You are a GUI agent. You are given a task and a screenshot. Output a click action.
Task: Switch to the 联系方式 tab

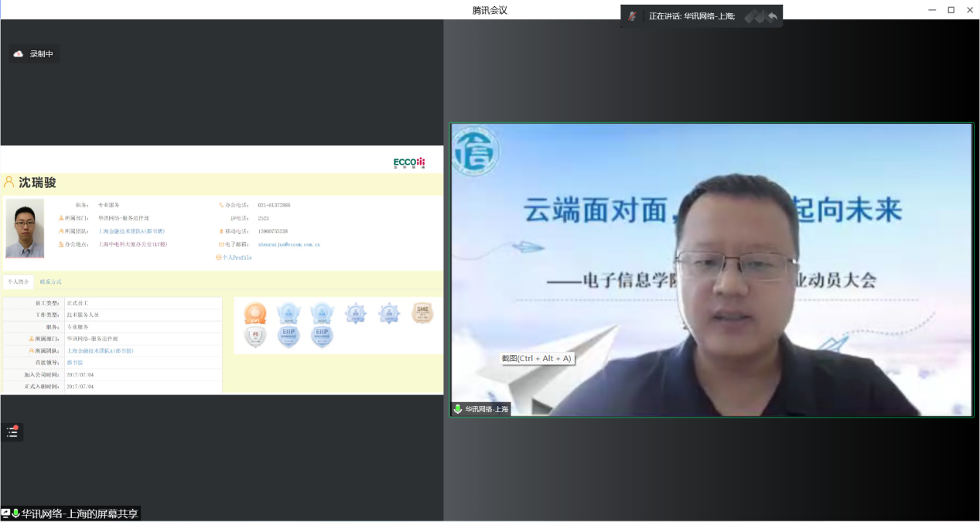tap(51, 282)
